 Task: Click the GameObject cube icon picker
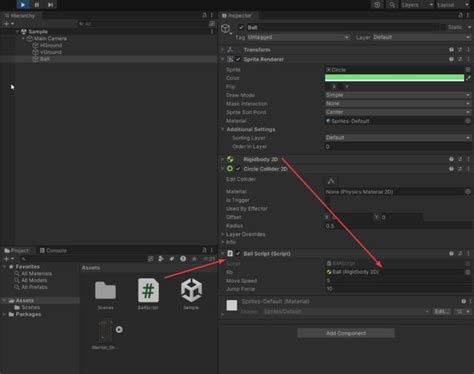(x=226, y=29)
